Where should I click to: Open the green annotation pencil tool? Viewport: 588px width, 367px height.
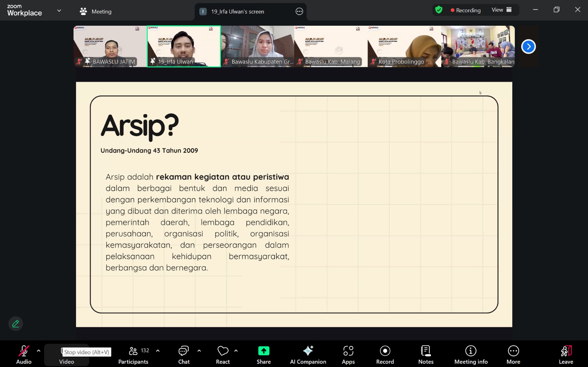pos(15,324)
